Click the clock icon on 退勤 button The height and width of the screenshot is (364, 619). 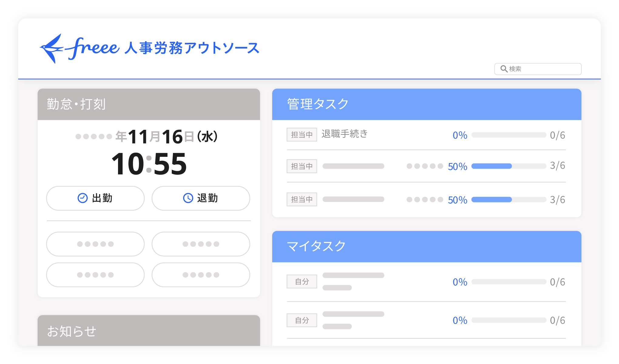188,198
